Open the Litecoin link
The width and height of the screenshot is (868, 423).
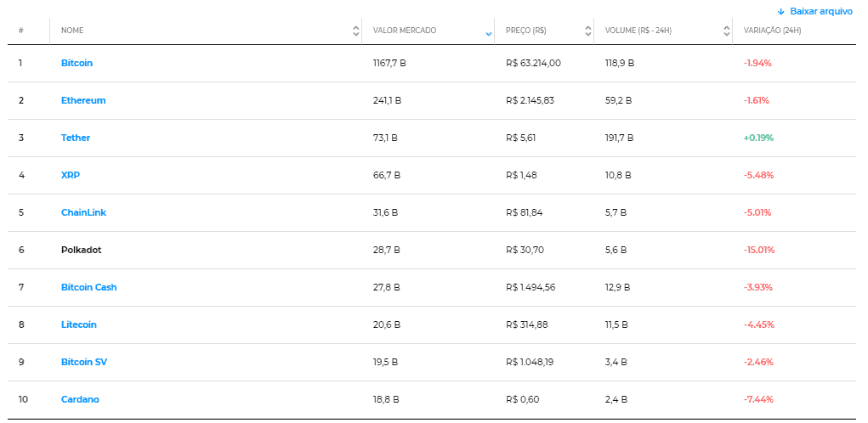[x=78, y=324]
